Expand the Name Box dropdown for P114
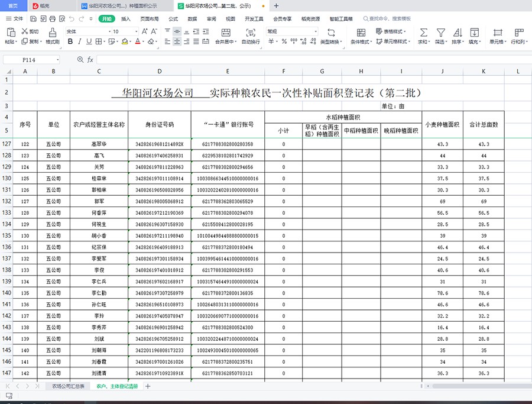Viewport: 532px width, 404px height. 57,60
